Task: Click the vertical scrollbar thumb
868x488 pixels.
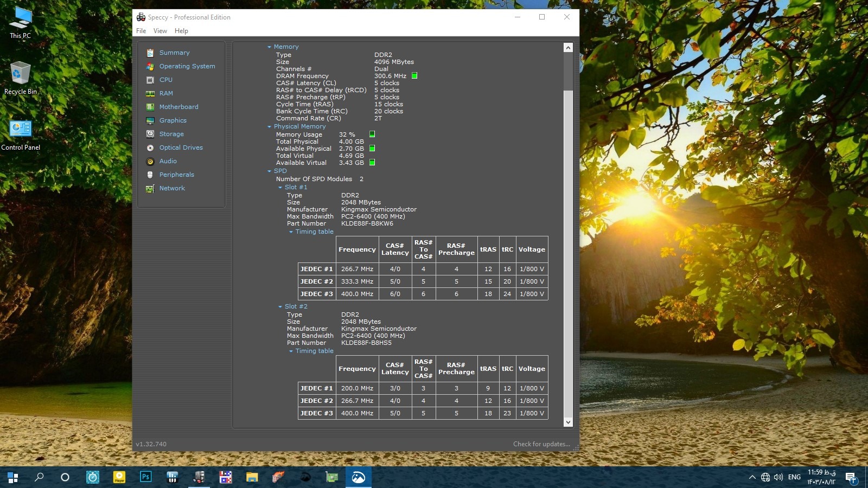Action: [x=568, y=253]
